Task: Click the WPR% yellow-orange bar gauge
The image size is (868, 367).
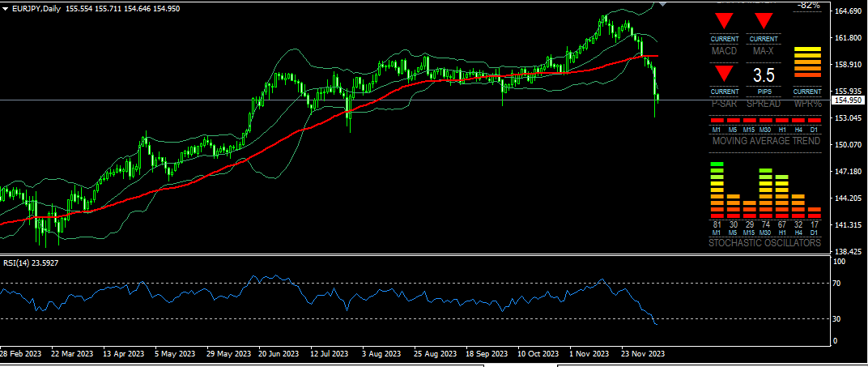Action: [x=807, y=62]
